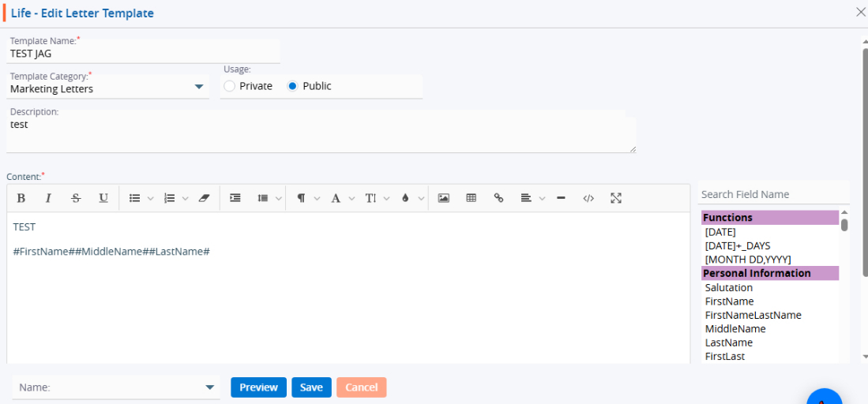Open the text color droplet picker
The width and height of the screenshot is (868, 404).
[405, 198]
